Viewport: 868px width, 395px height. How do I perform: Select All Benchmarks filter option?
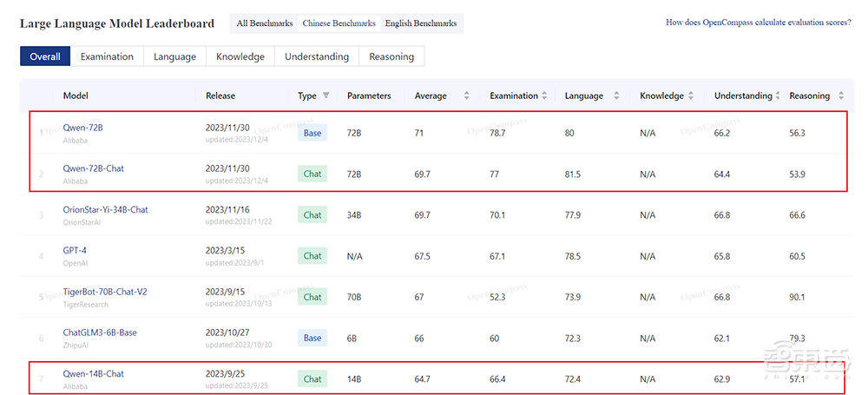pos(265,23)
